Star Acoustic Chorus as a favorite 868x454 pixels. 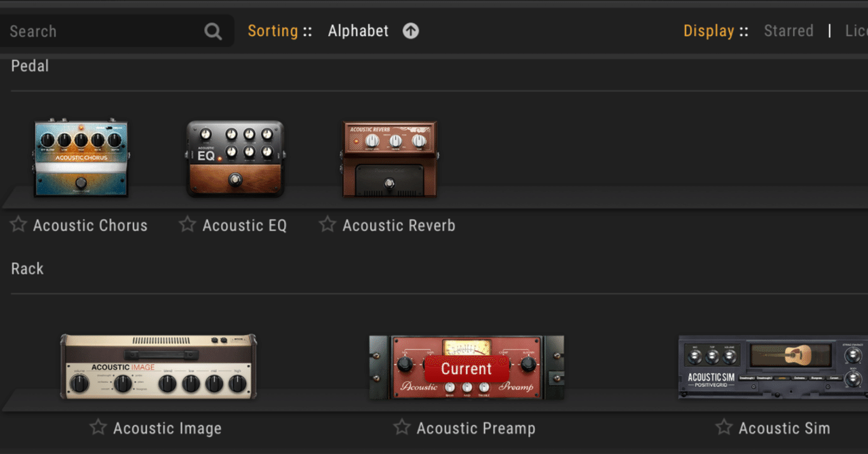(18, 224)
